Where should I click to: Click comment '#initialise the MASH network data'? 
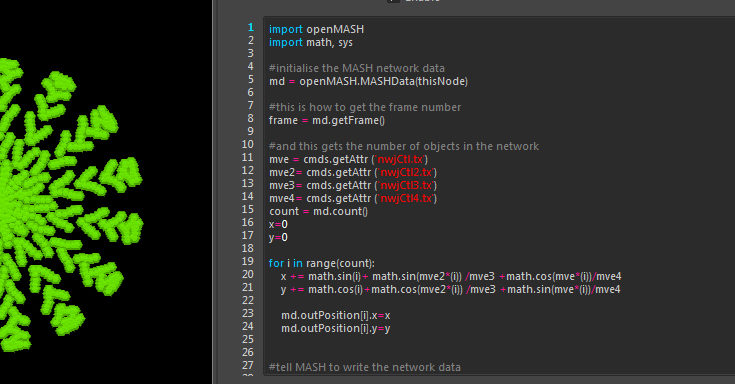[357, 68]
